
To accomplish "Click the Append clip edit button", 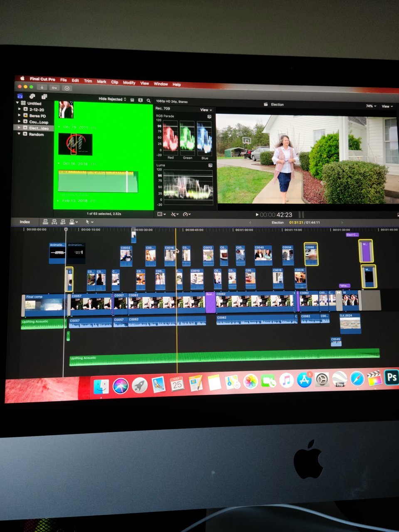I will pyautogui.click(x=63, y=222).
